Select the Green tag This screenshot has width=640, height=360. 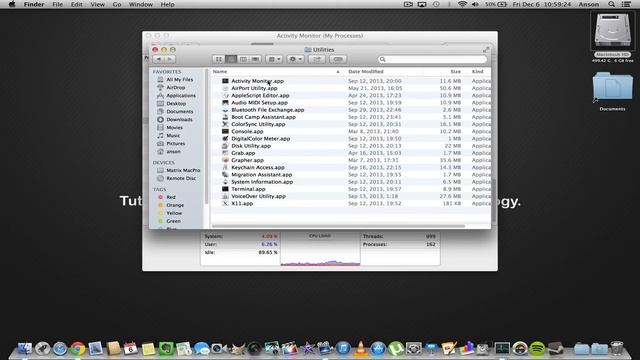click(173, 221)
